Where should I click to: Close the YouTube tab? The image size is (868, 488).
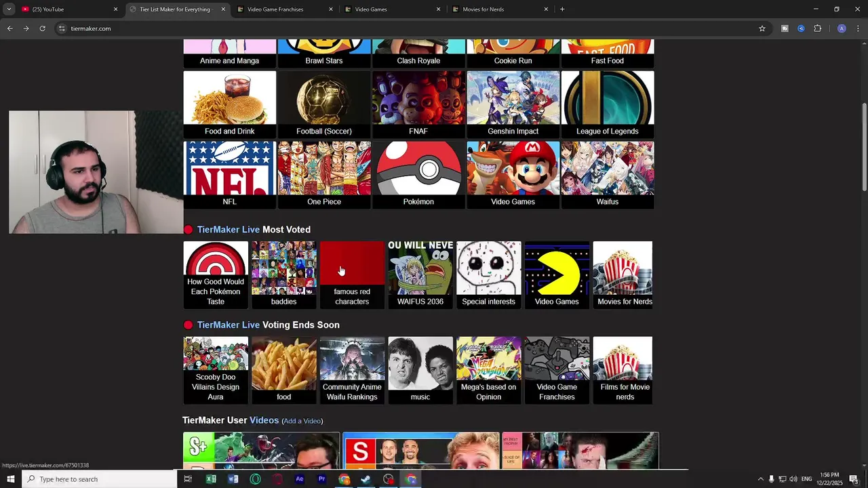pyautogui.click(x=115, y=9)
